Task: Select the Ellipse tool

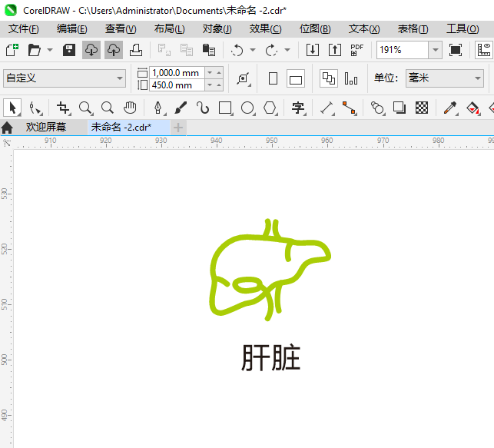Action: point(248,108)
